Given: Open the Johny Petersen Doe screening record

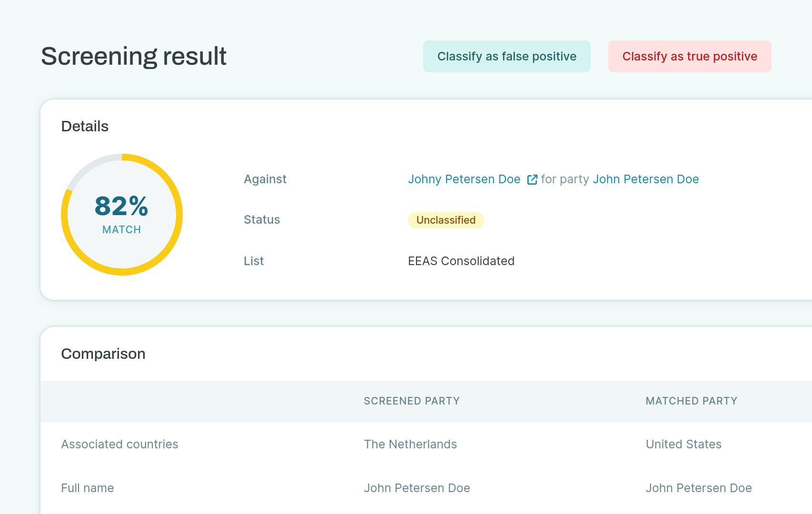Looking at the screenshot, I should [x=464, y=179].
